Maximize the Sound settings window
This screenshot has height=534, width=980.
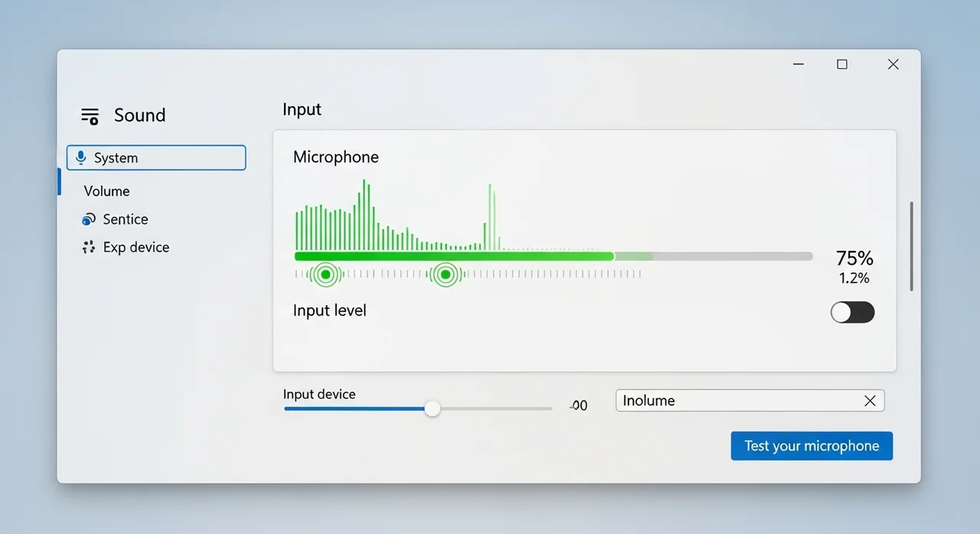click(x=842, y=64)
